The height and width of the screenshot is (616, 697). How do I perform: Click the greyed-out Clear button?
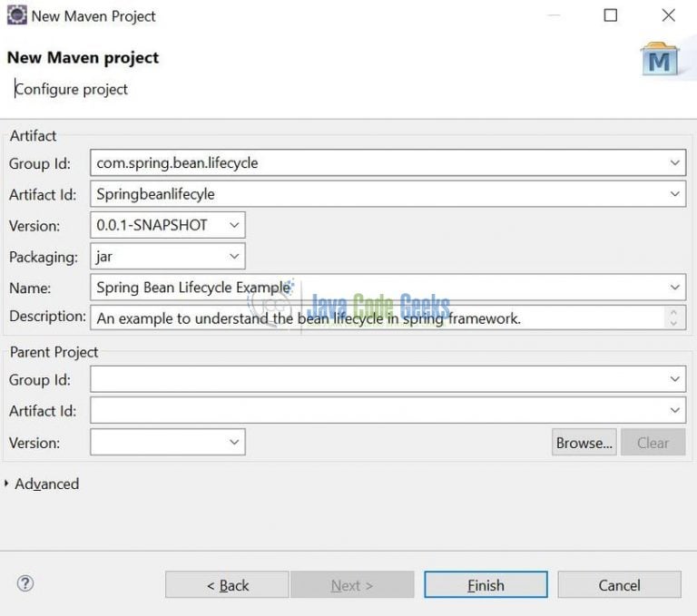(x=653, y=443)
